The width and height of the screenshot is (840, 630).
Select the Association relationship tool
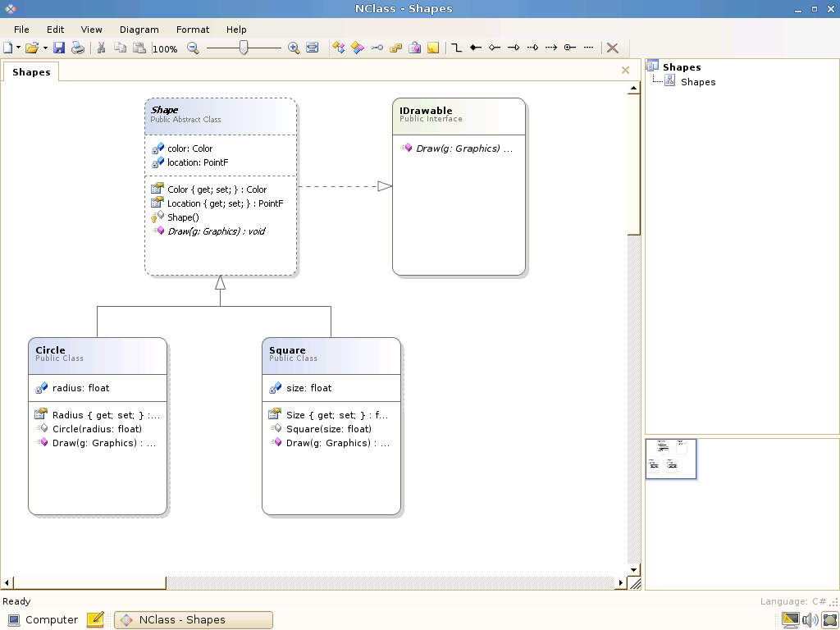pyautogui.click(x=456, y=48)
